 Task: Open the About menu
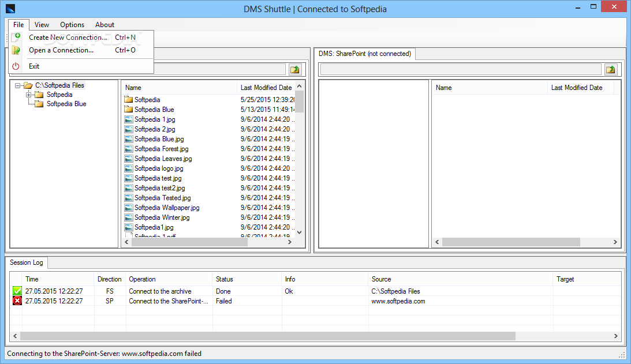tap(104, 25)
